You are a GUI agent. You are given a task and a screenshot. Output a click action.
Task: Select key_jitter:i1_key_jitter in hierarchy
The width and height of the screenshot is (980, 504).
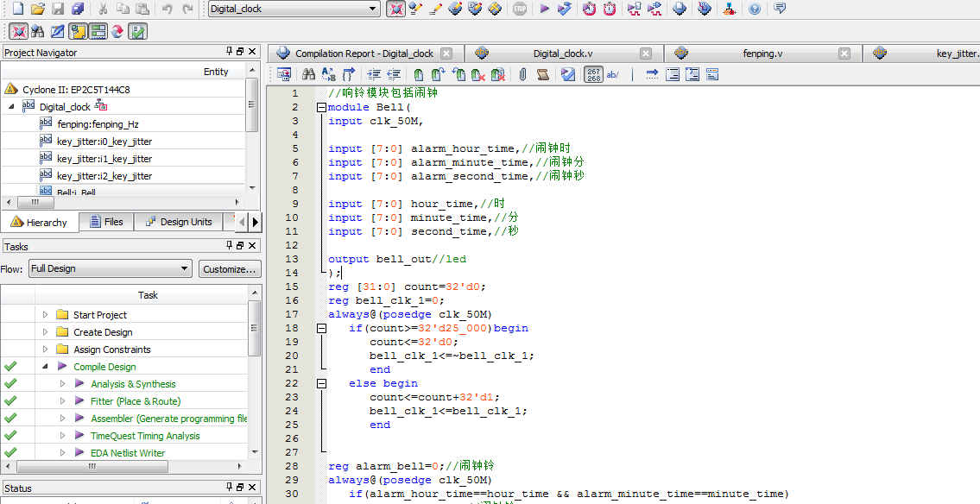pos(104,159)
